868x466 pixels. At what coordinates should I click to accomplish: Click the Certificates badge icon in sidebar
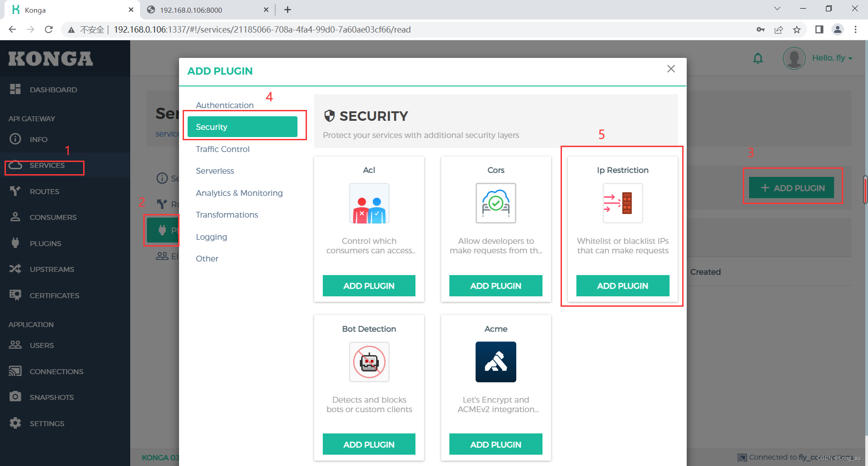15,295
